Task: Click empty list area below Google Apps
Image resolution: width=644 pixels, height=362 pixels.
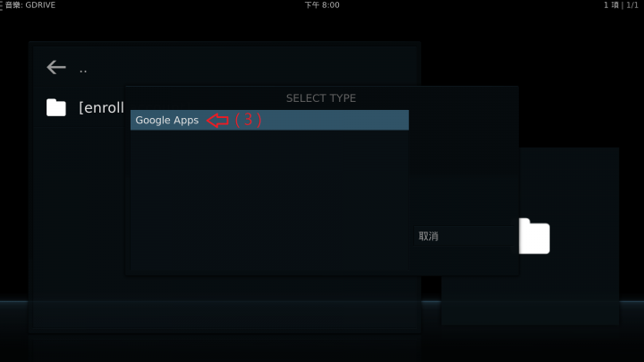Action: 269,201
